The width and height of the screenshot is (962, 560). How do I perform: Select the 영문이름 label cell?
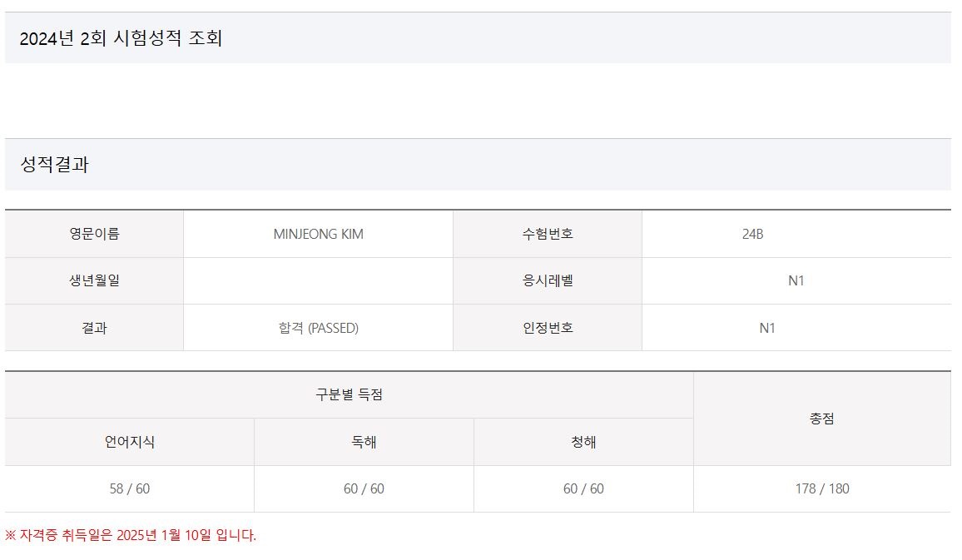pos(94,234)
